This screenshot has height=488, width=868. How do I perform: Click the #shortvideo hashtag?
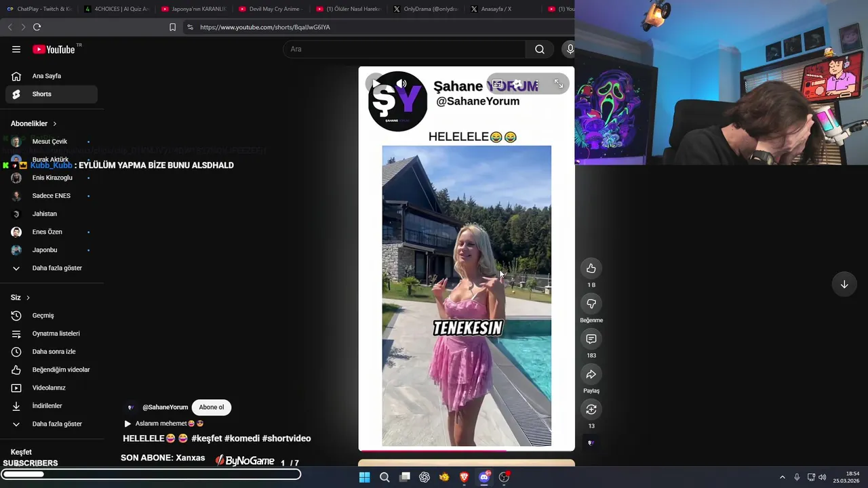[x=286, y=439]
